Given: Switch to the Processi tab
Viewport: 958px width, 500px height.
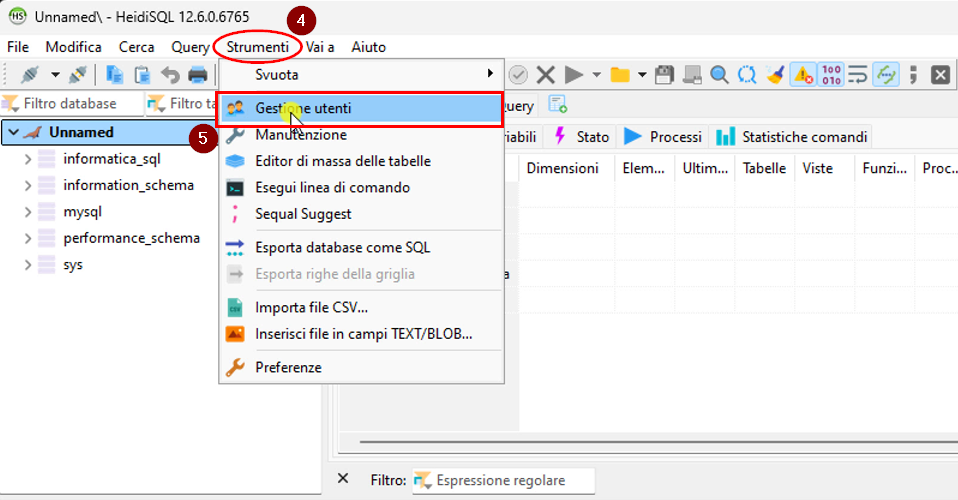Looking at the screenshot, I should point(662,137).
